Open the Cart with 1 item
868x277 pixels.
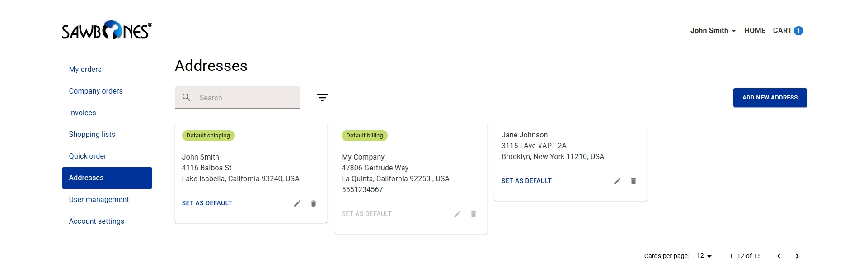pyautogui.click(x=788, y=31)
